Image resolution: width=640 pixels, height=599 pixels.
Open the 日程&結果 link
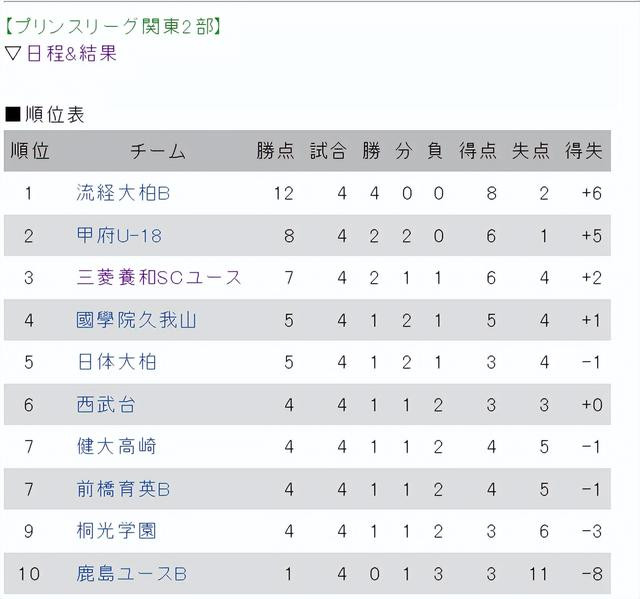(72, 53)
